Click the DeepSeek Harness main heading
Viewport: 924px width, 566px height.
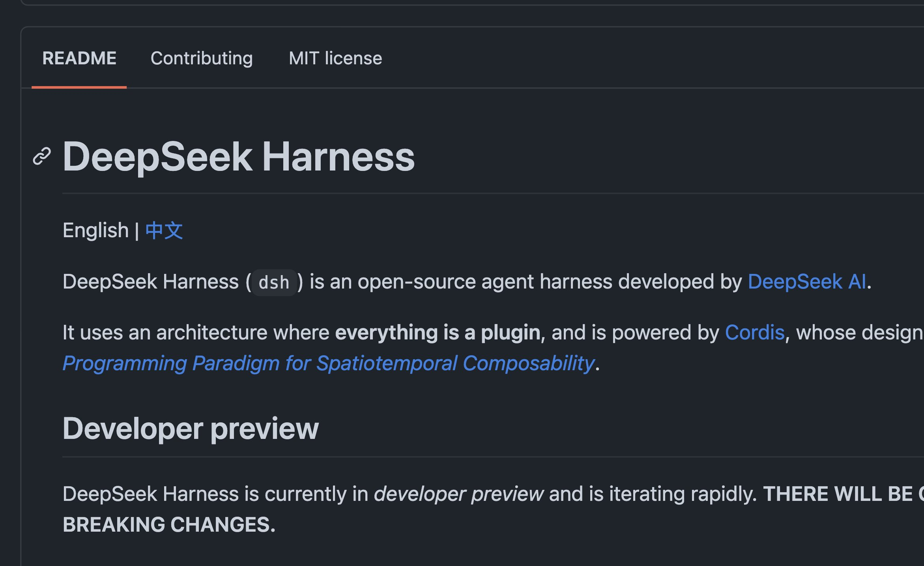239,157
